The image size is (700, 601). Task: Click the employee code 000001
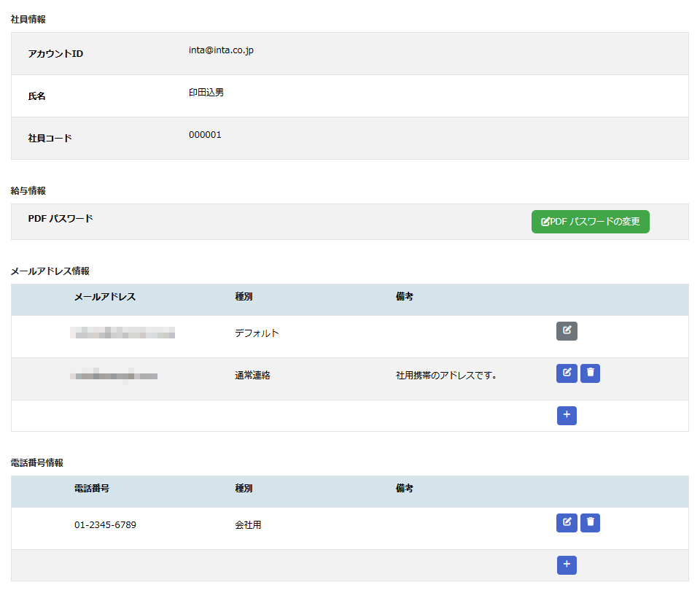205,135
